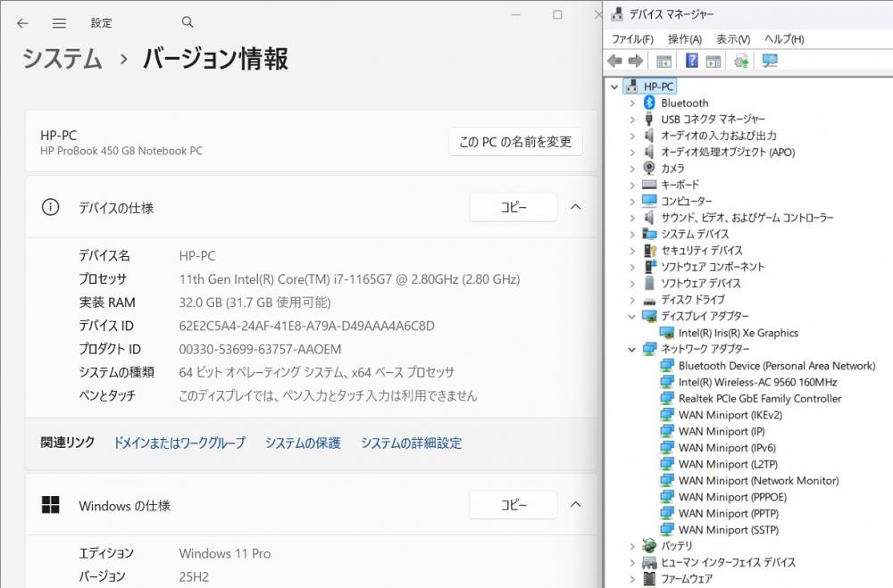Collapse the Windows の仕様 section chevron
The width and height of the screenshot is (893, 588).
click(576, 505)
